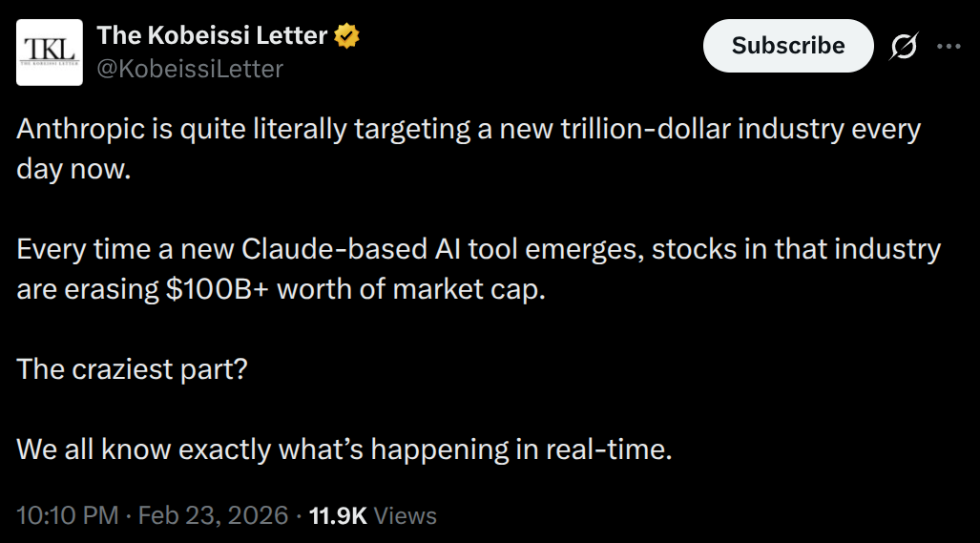This screenshot has height=543, width=980.
Task: Click the final line about real-time
Action: 344,449
